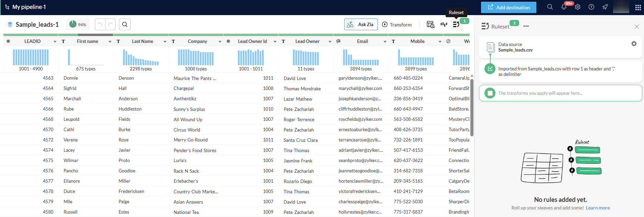Open the apps grid launcher
The image size is (644, 217).
pos(638,7)
